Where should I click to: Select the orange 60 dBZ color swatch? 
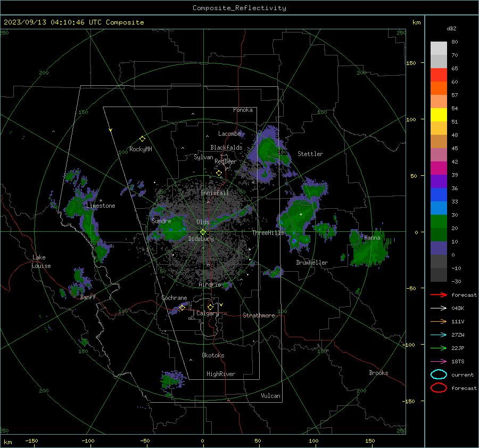click(439, 88)
